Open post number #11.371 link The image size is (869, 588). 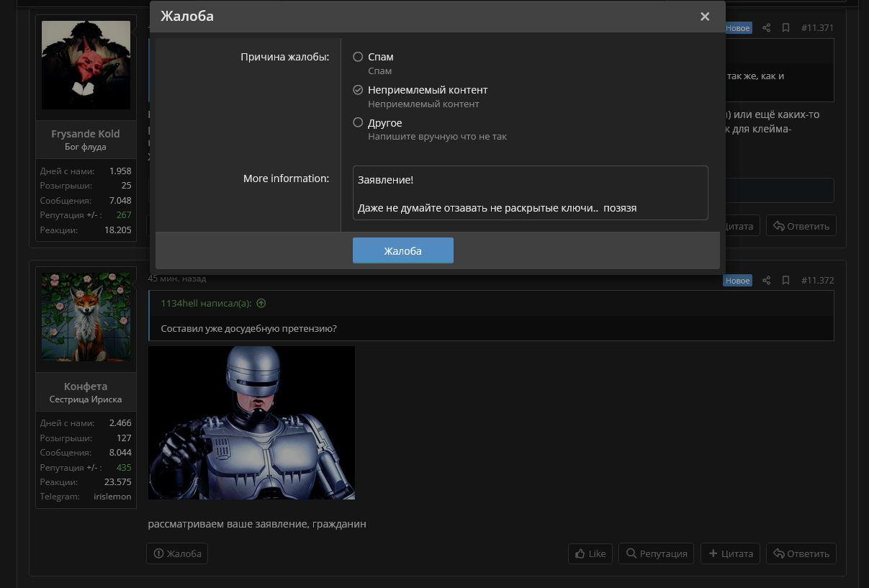(x=817, y=28)
